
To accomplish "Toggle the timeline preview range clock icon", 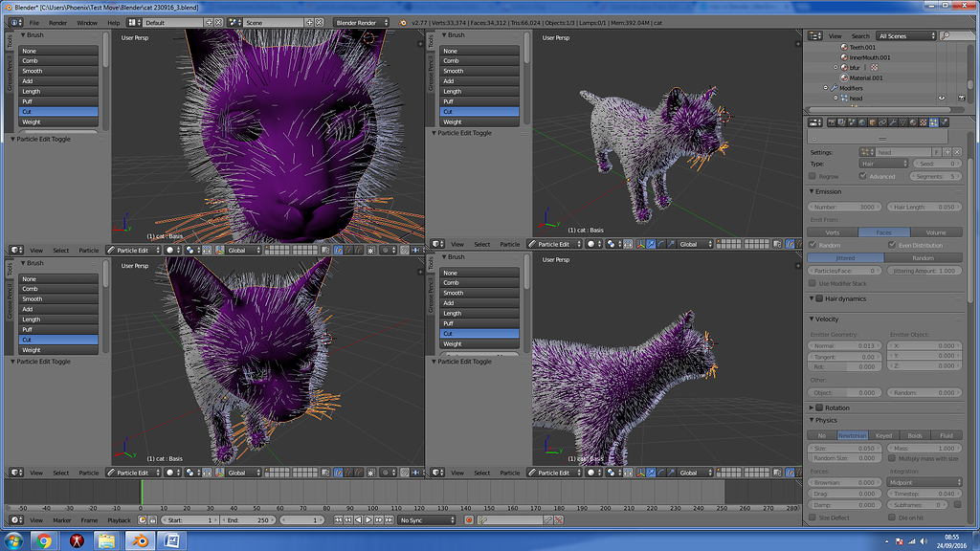I will 143,519.
